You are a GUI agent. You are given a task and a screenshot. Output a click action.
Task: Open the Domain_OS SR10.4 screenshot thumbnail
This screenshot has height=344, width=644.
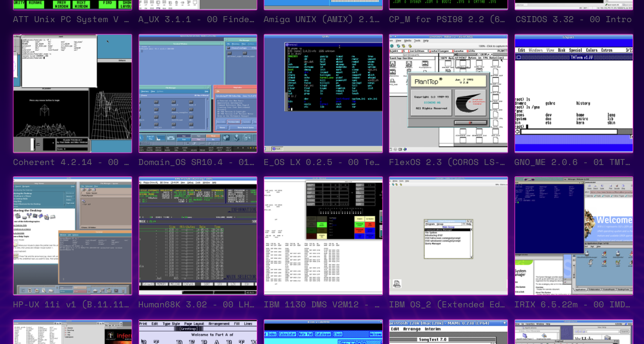point(198,94)
